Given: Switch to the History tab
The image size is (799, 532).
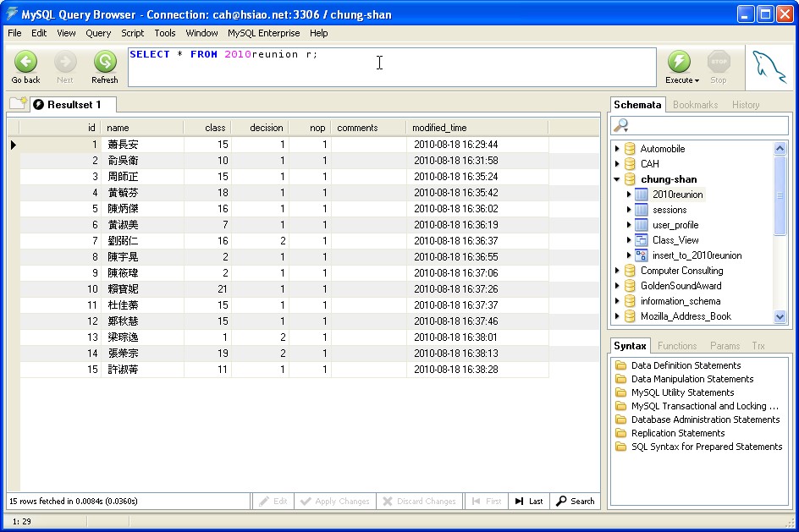Looking at the screenshot, I should 746,104.
